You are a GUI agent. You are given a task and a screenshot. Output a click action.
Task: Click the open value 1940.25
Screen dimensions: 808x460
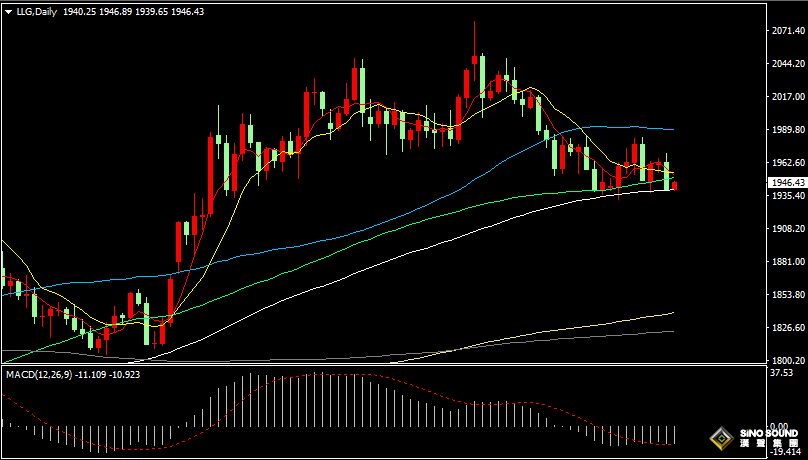[79, 11]
